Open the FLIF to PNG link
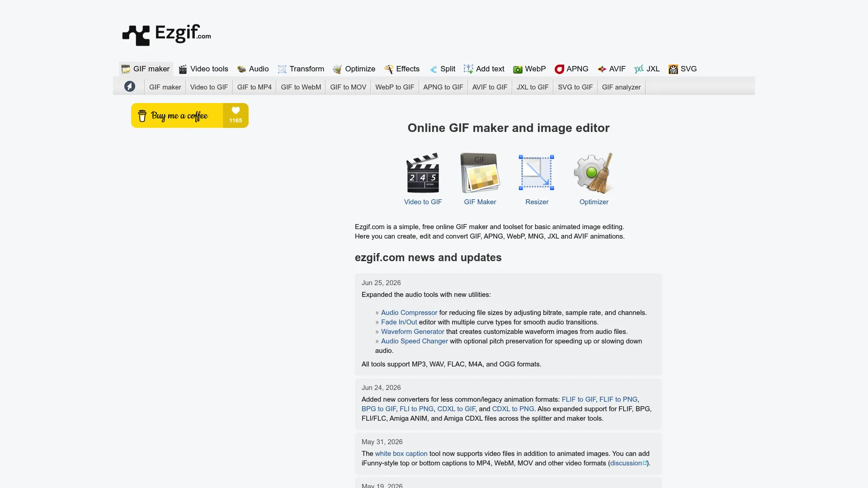 tap(618, 399)
